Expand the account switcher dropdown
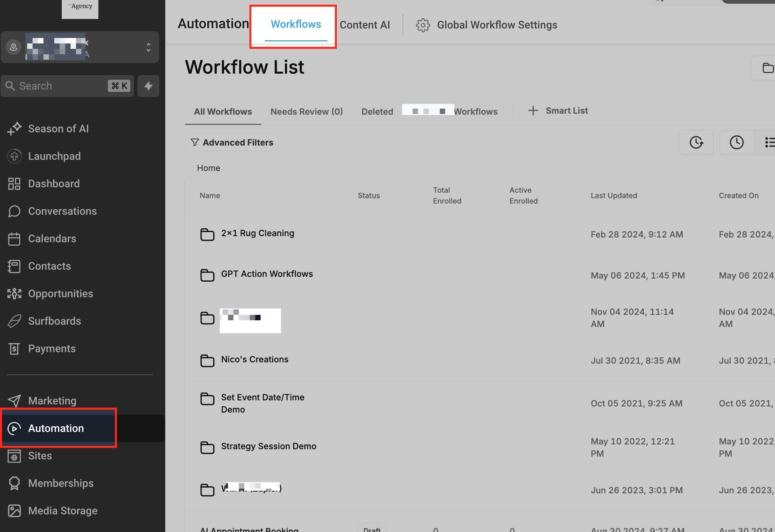Viewport: 775px width, 532px height. point(148,47)
